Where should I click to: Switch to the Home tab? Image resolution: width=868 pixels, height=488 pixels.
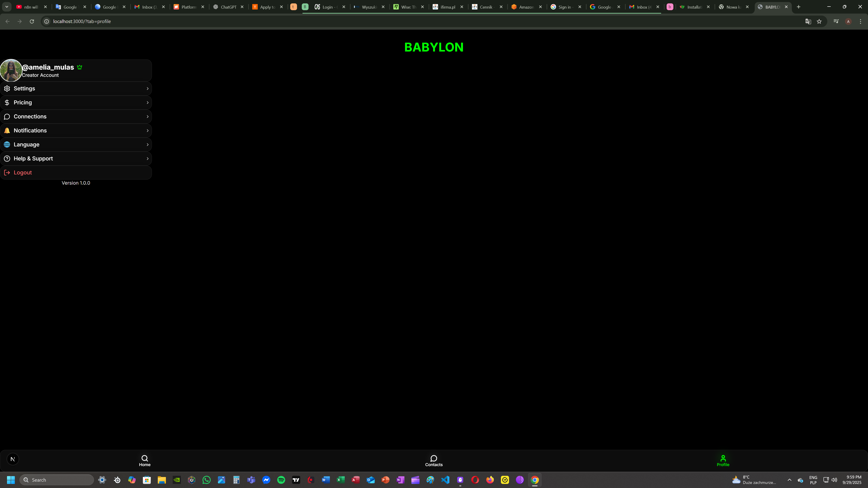coord(145,460)
